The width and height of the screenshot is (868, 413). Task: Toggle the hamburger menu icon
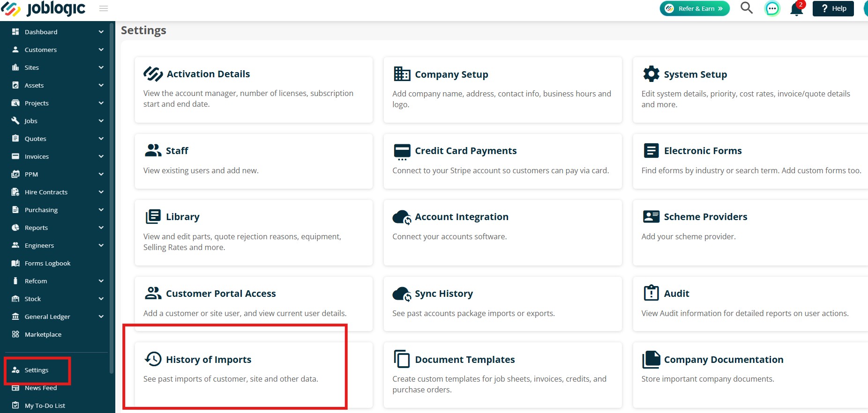(104, 8)
